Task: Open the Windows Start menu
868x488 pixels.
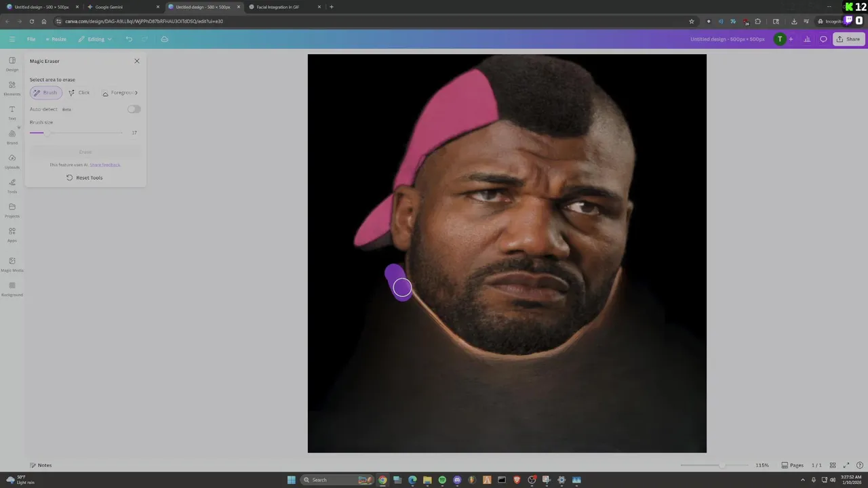Action: click(292, 480)
